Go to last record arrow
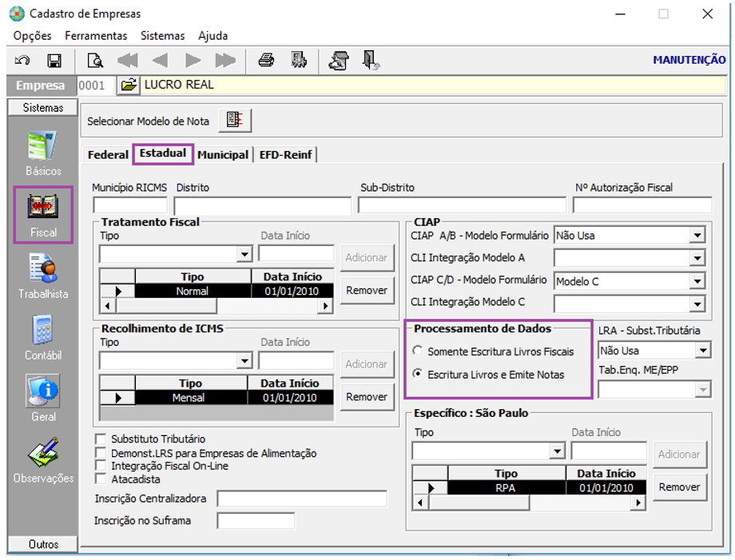The width and height of the screenshot is (735, 560). 225,61
